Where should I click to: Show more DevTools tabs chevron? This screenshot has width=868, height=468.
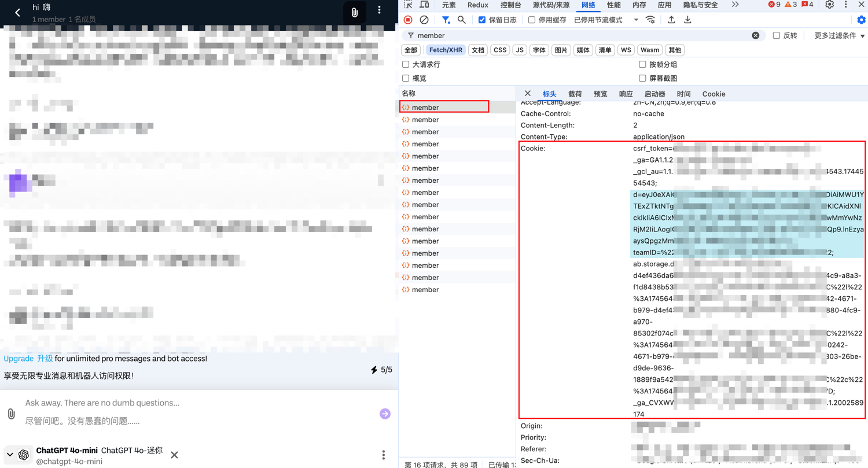pos(735,5)
